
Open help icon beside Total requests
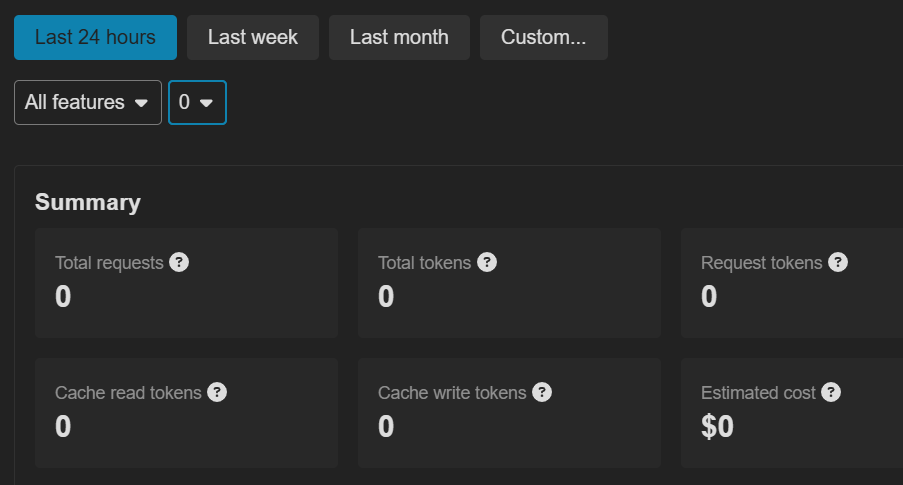point(179,262)
